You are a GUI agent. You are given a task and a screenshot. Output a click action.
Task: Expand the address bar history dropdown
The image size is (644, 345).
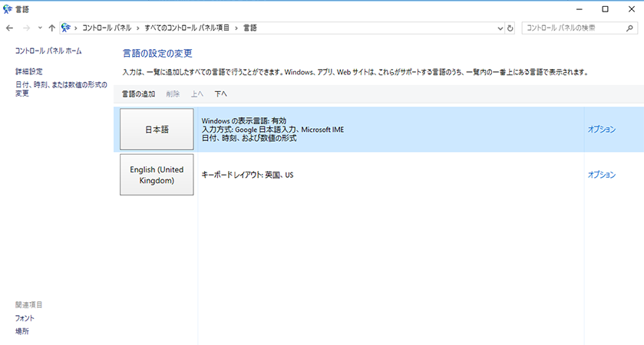tap(500, 28)
